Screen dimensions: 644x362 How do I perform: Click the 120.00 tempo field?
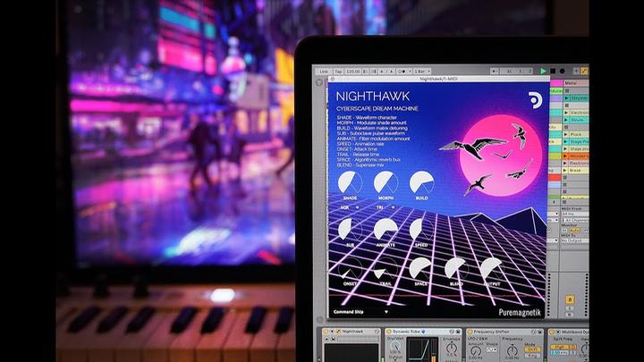click(352, 72)
